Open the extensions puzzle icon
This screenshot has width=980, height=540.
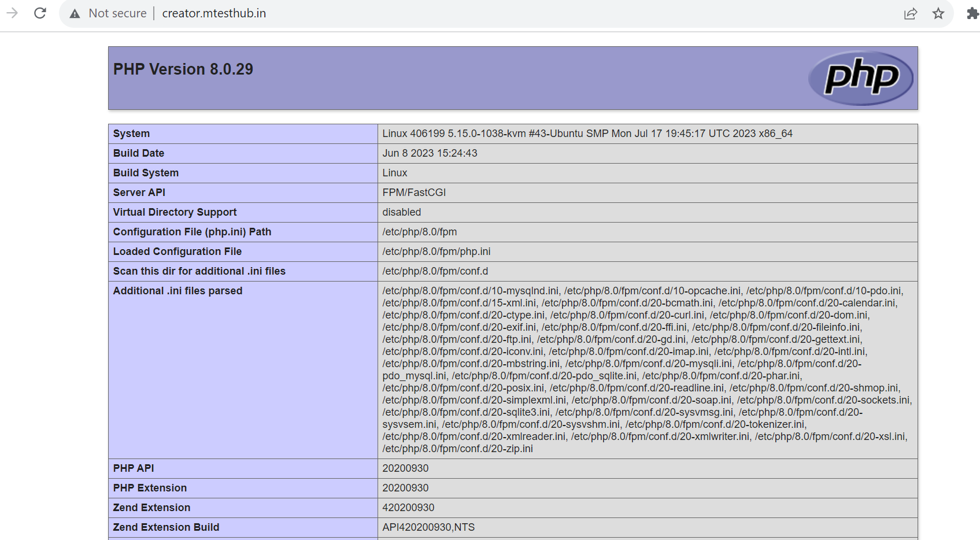[x=972, y=13]
